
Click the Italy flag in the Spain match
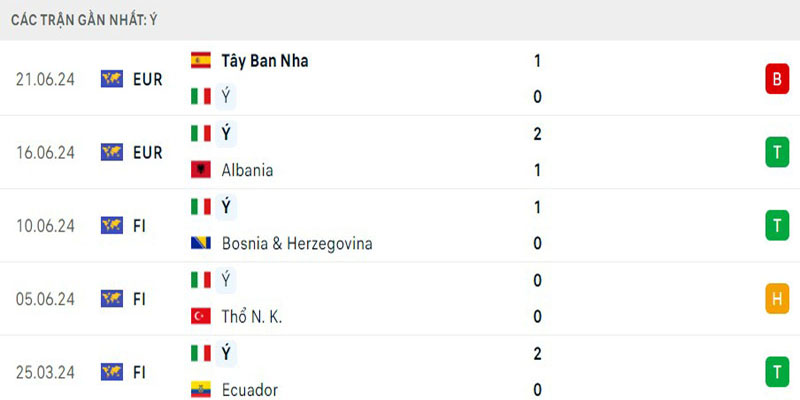click(x=201, y=96)
